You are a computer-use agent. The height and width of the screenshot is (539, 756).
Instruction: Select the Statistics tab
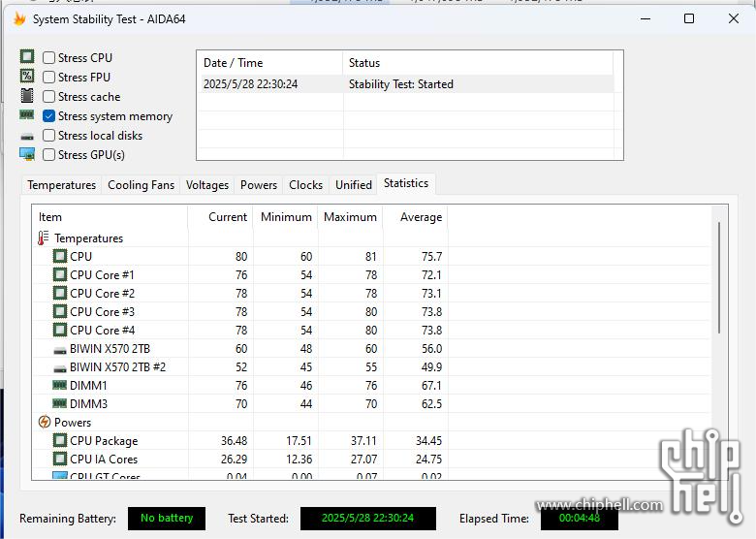click(406, 183)
